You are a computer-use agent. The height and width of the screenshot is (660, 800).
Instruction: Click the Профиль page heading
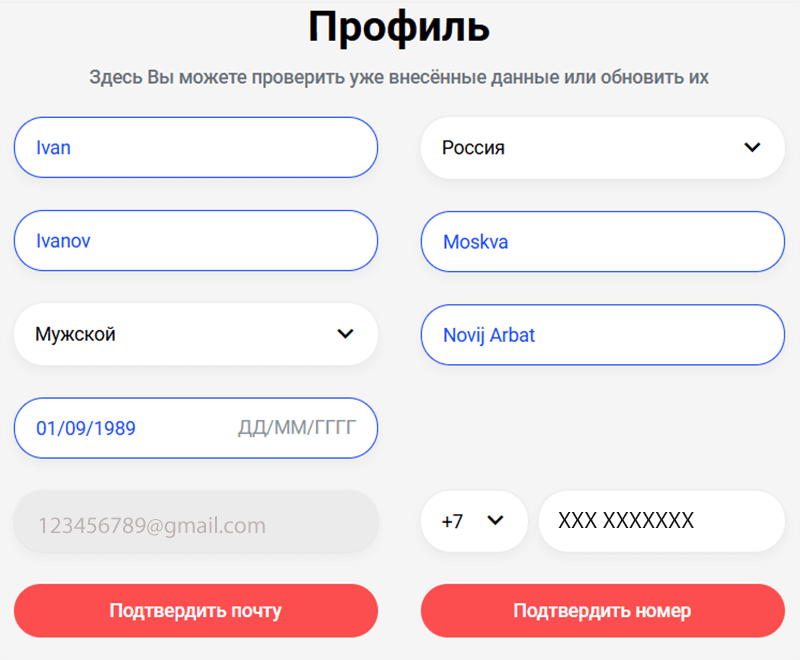click(399, 27)
